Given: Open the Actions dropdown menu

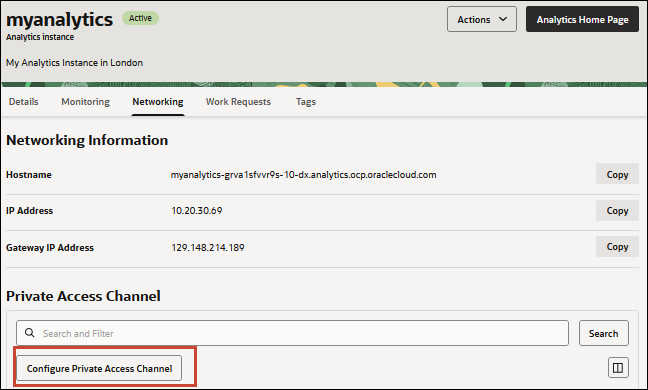Looking at the screenshot, I should 481,19.
